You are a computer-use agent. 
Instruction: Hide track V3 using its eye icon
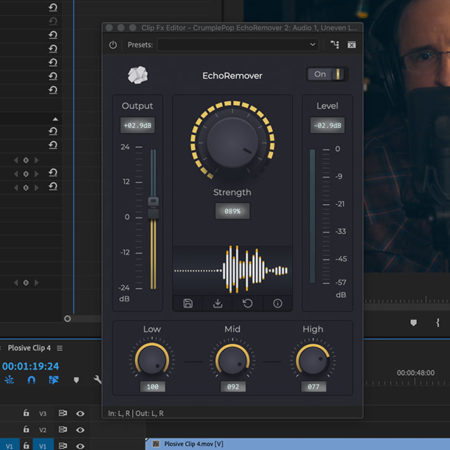point(80,414)
